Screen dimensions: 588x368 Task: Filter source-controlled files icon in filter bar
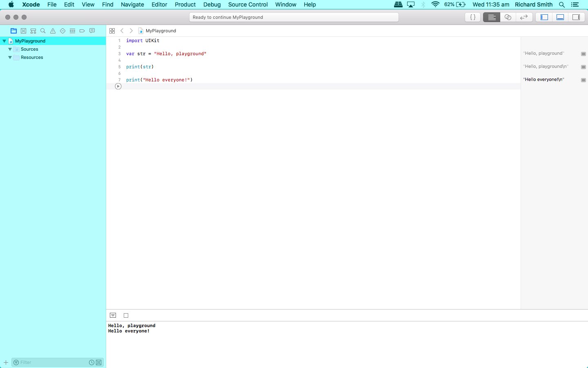point(98,362)
